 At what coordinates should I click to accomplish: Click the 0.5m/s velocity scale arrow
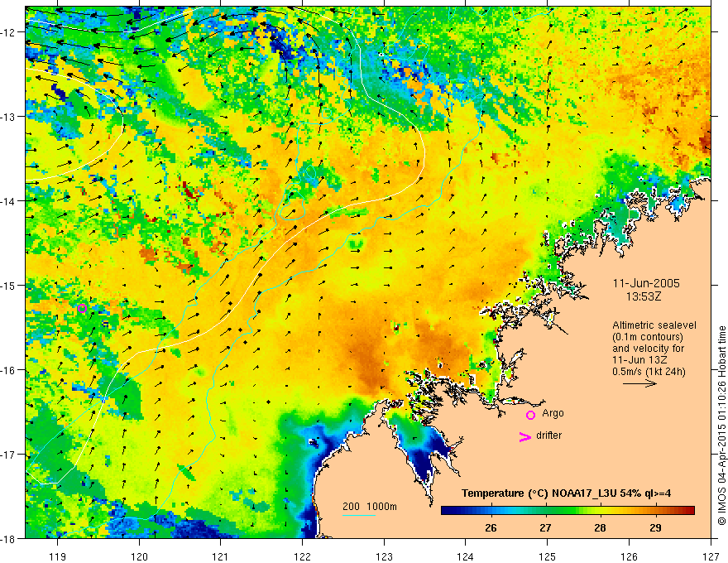click(x=639, y=383)
